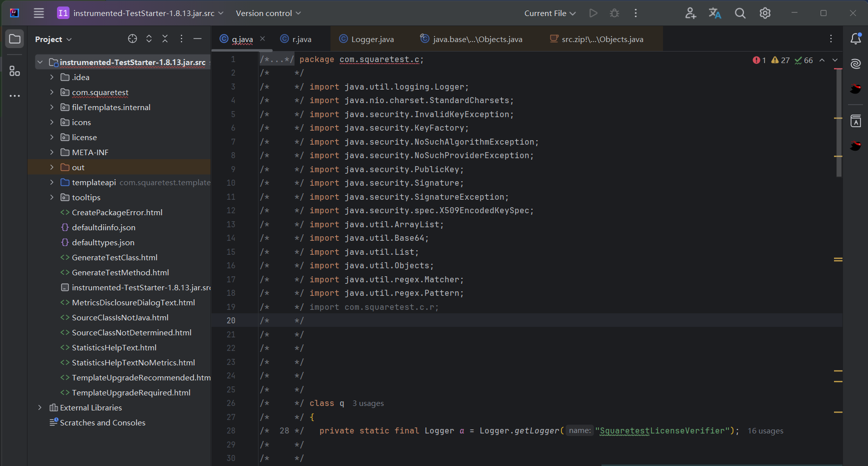
Task: Open AI assistant spiral icon
Action: (x=856, y=64)
